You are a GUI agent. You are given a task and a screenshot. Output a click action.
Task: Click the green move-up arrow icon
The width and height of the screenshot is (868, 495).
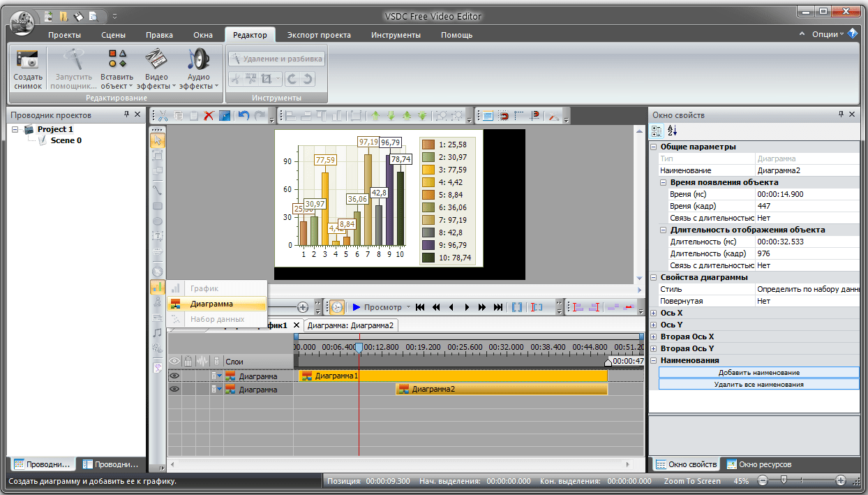point(375,116)
